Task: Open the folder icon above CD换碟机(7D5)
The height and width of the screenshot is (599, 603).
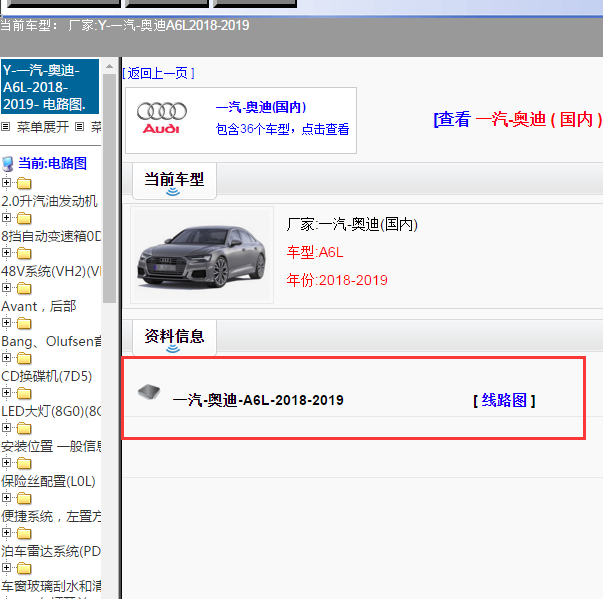Action: click(x=24, y=358)
